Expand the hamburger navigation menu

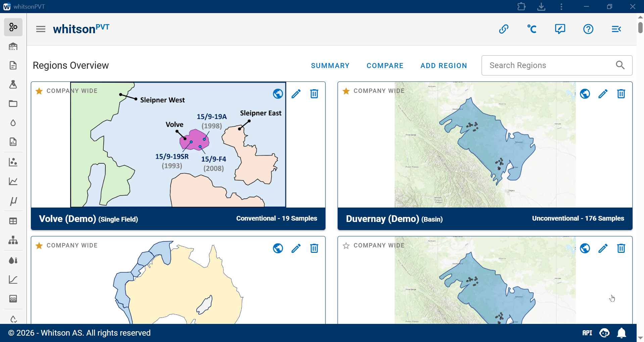click(41, 29)
